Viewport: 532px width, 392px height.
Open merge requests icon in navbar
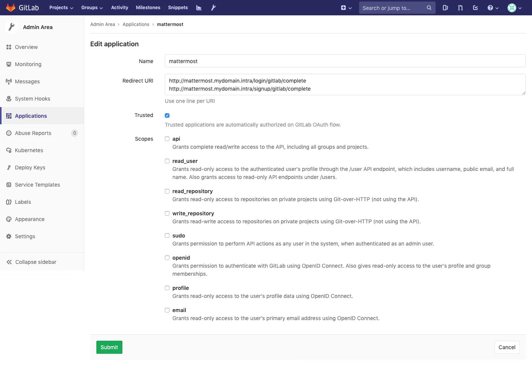(460, 8)
